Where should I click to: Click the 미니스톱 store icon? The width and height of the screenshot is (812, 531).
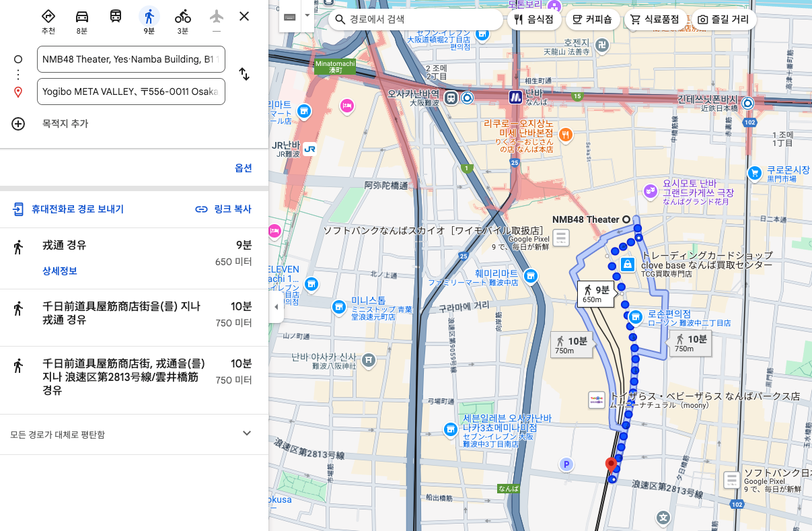point(338,308)
